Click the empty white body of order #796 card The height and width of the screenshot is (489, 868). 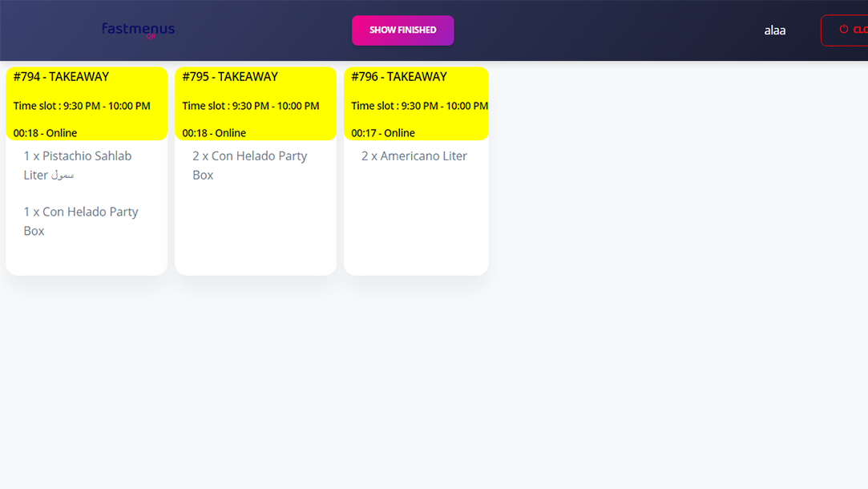pos(416,224)
